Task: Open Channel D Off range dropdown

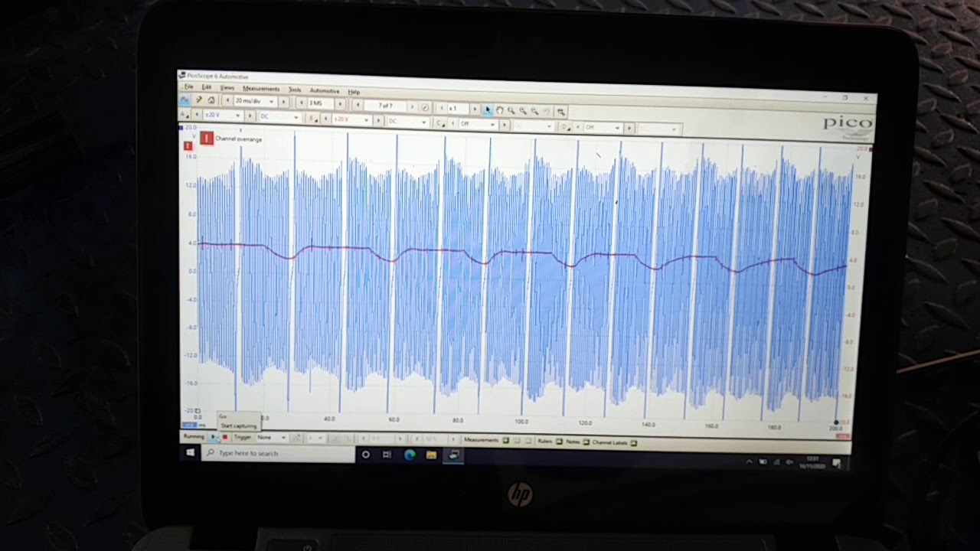Action: (x=603, y=127)
